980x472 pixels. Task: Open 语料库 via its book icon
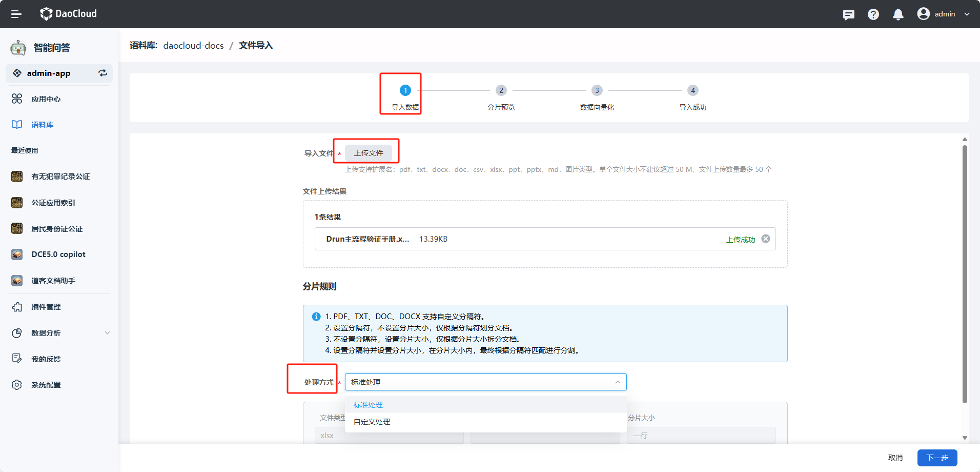17,124
